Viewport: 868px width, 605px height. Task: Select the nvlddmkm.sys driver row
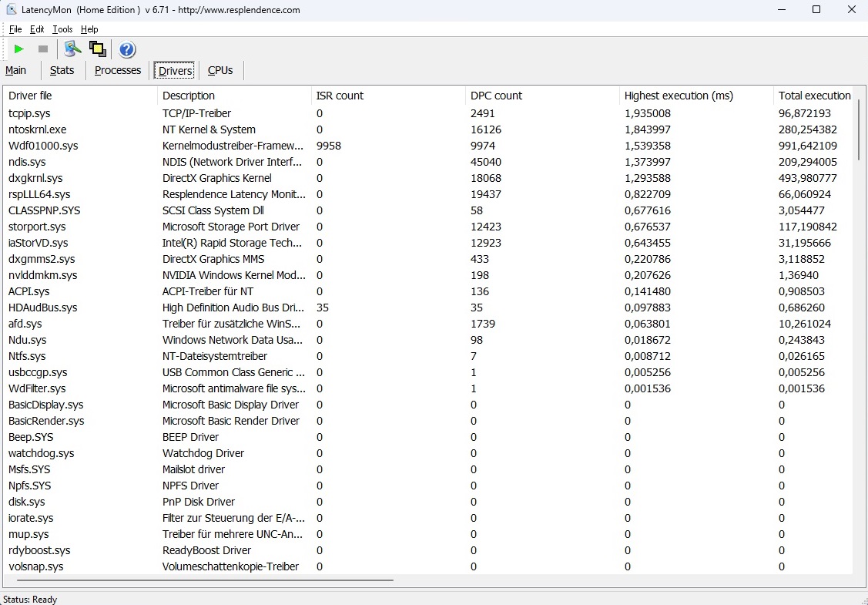tap(428, 275)
